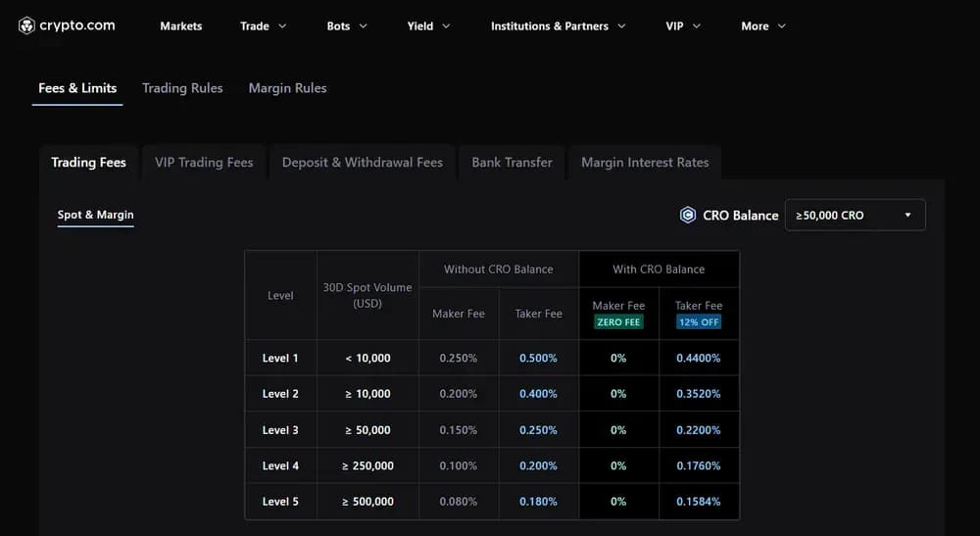Image resolution: width=980 pixels, height=536 pixels.
Task: Click the 0.080% maker fee cell
Action: click(x=458, y=501)
